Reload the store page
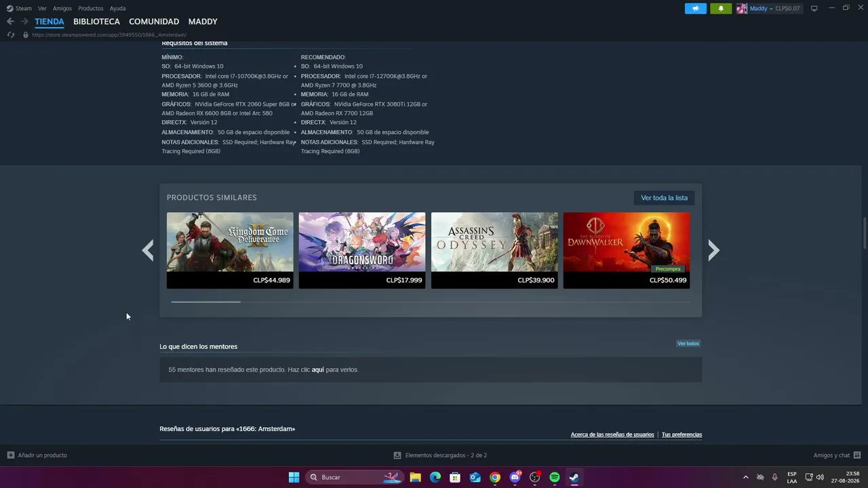Viewport: 868px width, 488px height. pos(10,35)
